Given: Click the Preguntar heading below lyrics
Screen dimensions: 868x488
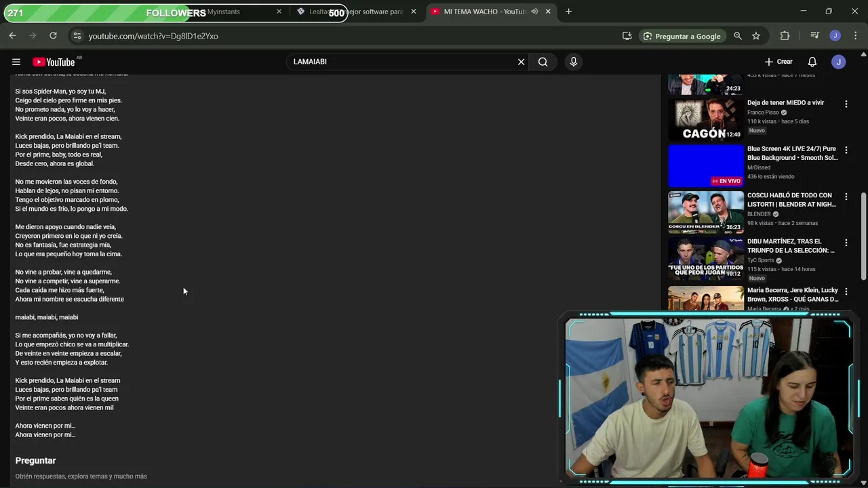Looking at the screenshot, I should click(x=35, y=460).
